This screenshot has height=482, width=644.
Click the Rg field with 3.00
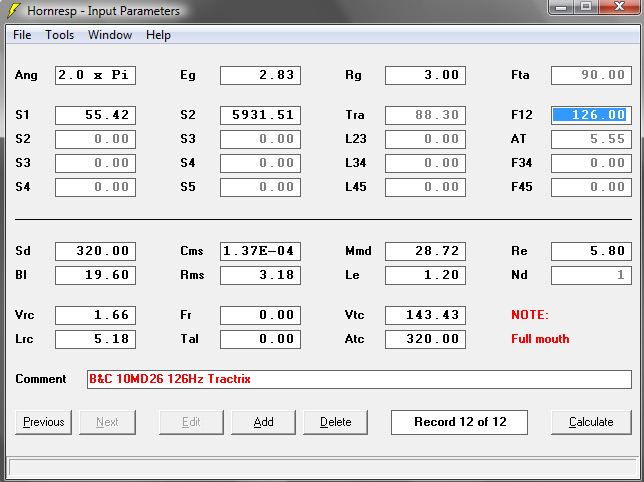(426, 75)
